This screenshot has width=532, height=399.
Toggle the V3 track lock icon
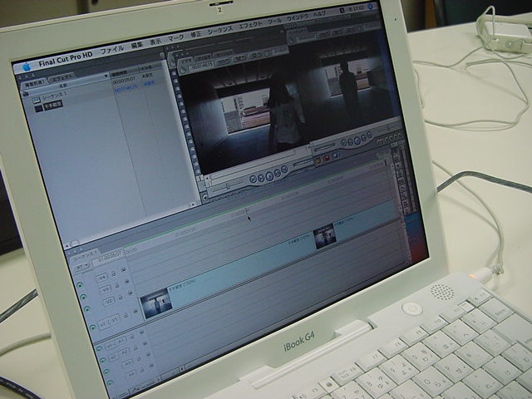(116, 285)
